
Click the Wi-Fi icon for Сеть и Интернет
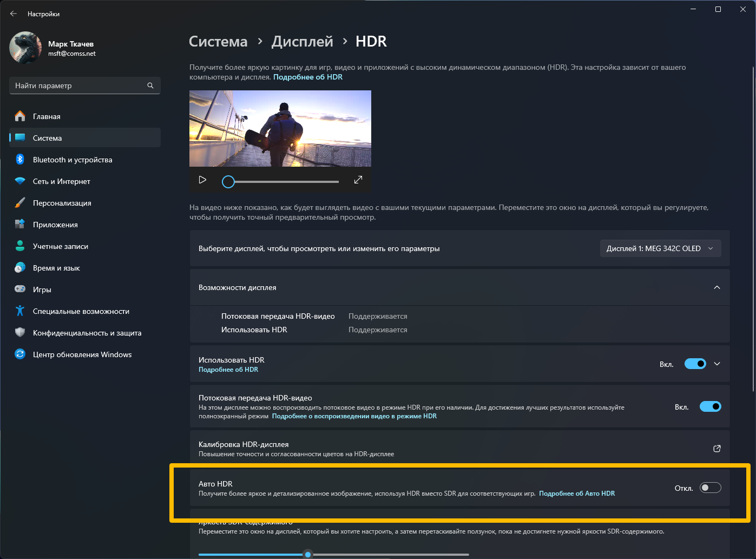click(20, 181)
